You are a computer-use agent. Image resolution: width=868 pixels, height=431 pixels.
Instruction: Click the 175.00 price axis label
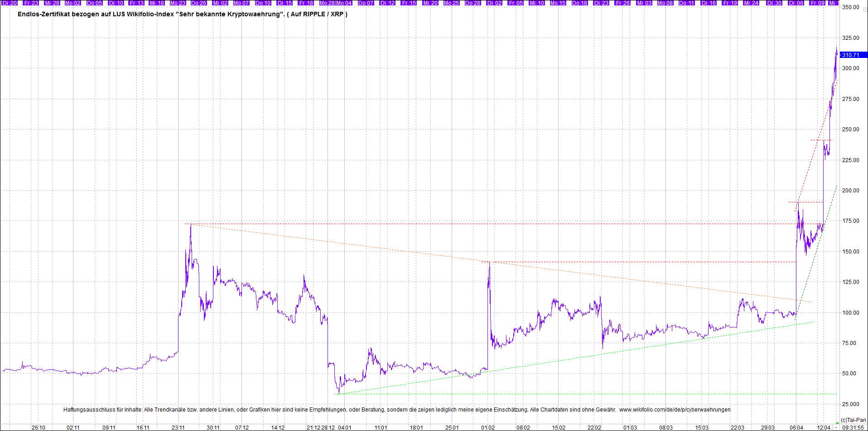point(850,221)
